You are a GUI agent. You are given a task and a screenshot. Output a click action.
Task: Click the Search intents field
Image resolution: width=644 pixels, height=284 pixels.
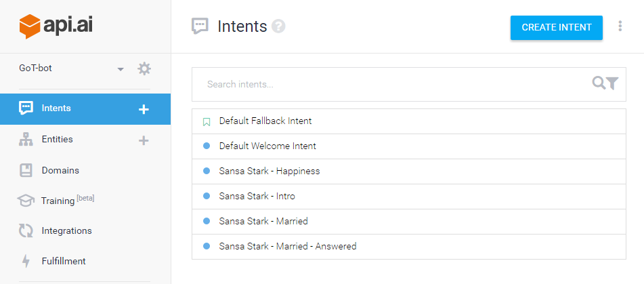[393, 84]
